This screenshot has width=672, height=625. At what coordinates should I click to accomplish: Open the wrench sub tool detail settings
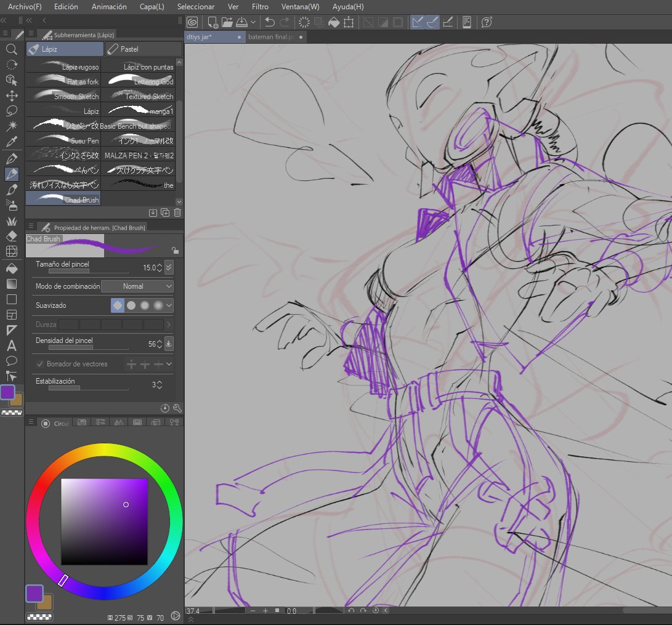tap(177, 408)
